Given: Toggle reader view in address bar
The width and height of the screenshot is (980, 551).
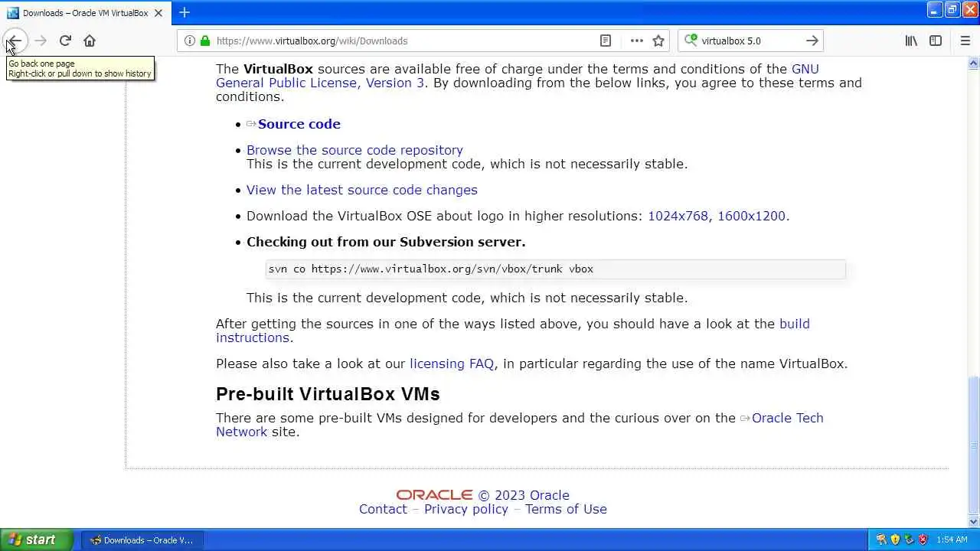Looking at the screenshot, I should [x=606, y=41].
